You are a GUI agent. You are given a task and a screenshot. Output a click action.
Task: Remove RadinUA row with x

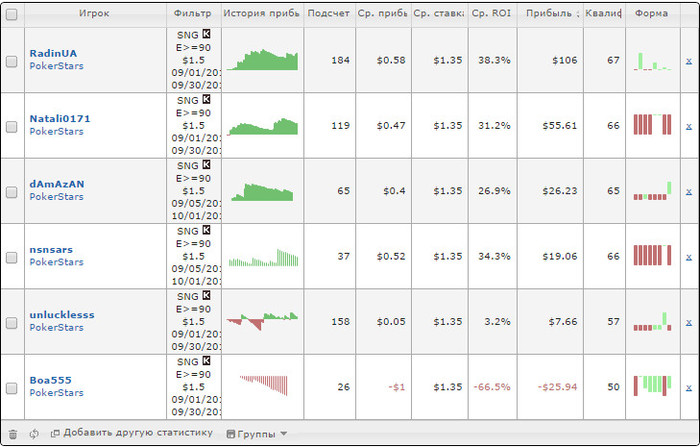pos(688,61)
